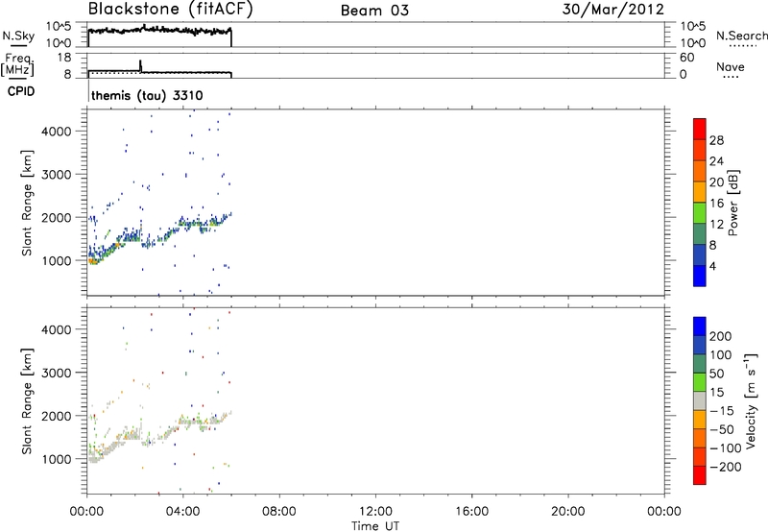The width and height of the screenshot is (768, 532).
Task: Click the -15 label on the Velocity scale
Action: point(722,411)
